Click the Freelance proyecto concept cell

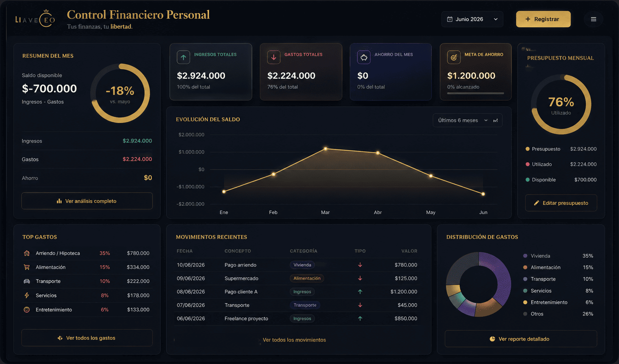246,319
